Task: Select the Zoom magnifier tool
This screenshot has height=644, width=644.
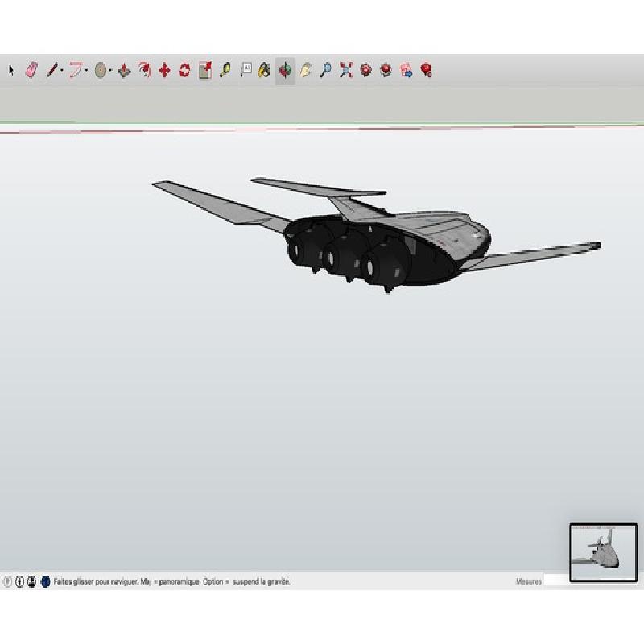Action: pyautogui.click(x=325, y=71)
